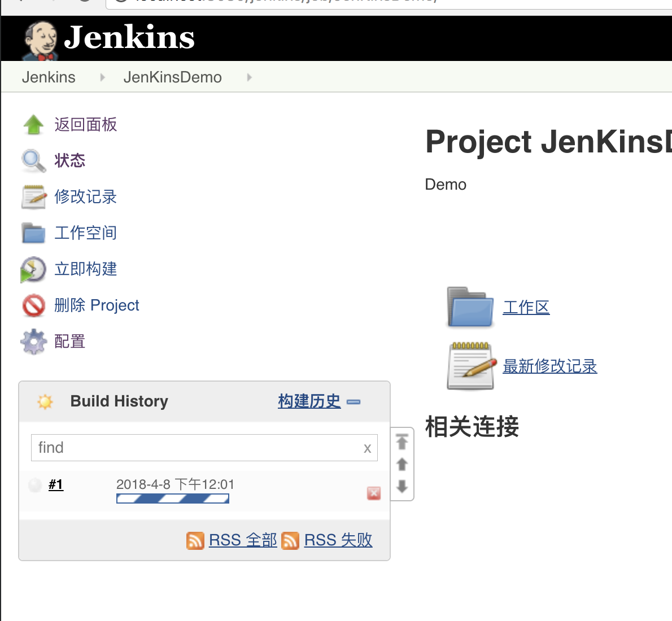Select the 删除 Project link

tap(97, 305)
